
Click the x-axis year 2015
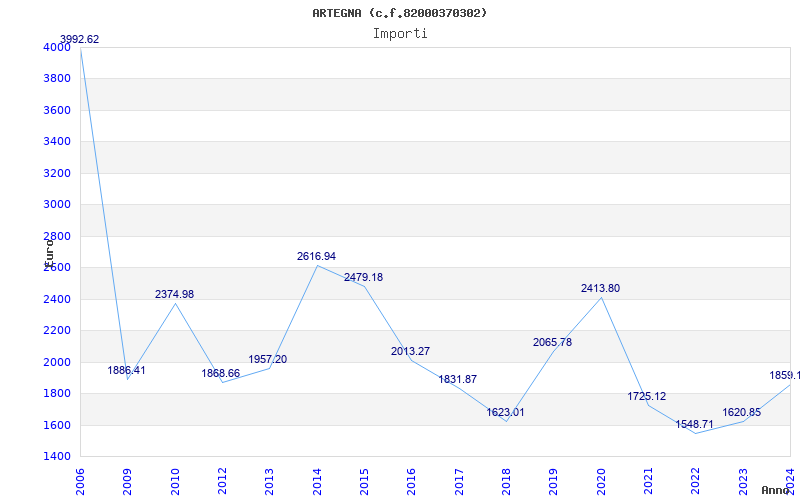point(364,482)
